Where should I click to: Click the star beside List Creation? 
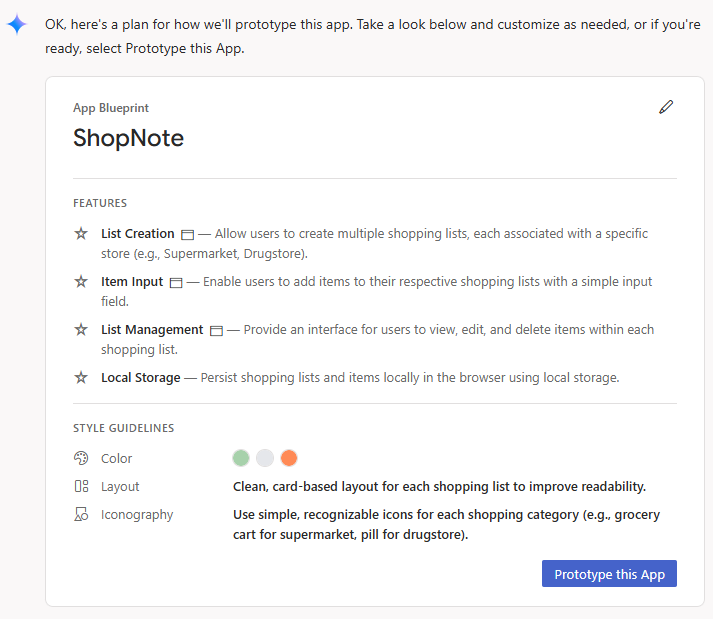tap(81, 234)
